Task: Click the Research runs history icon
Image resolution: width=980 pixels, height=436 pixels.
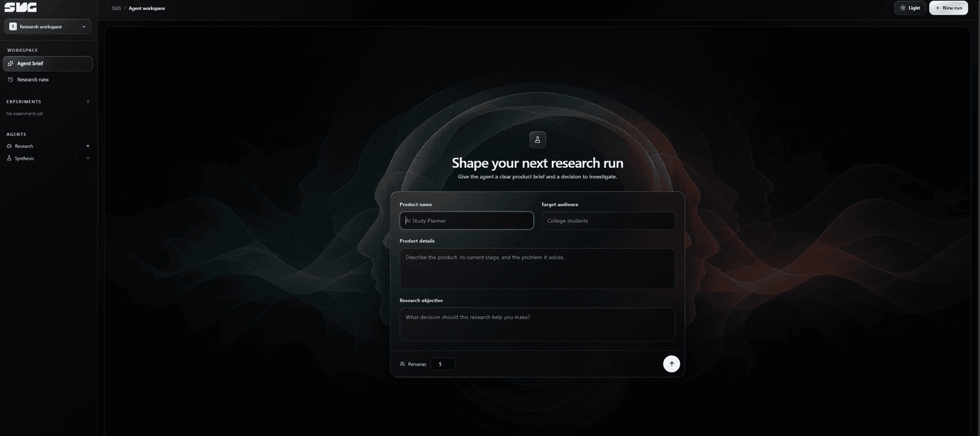Action: pyautogui.click(x=10, y=80)
